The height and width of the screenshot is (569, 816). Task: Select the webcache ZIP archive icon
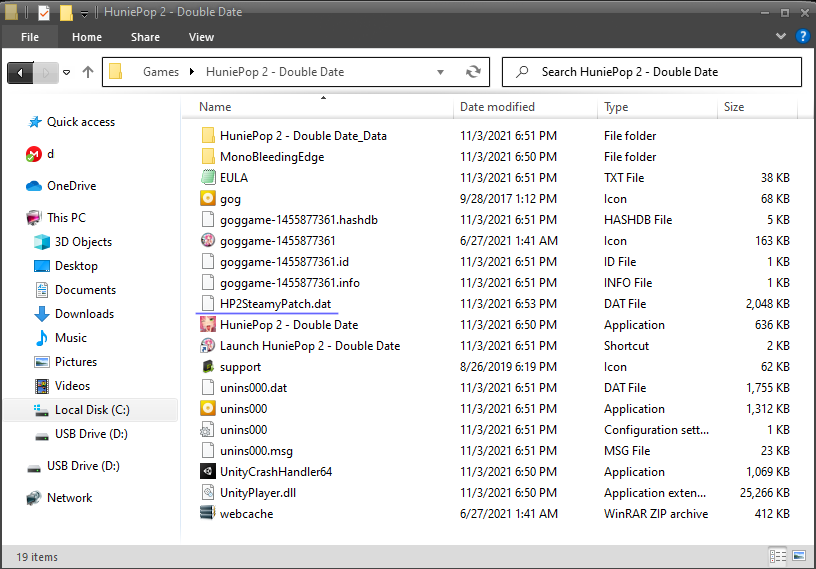(x=208, y=513)
